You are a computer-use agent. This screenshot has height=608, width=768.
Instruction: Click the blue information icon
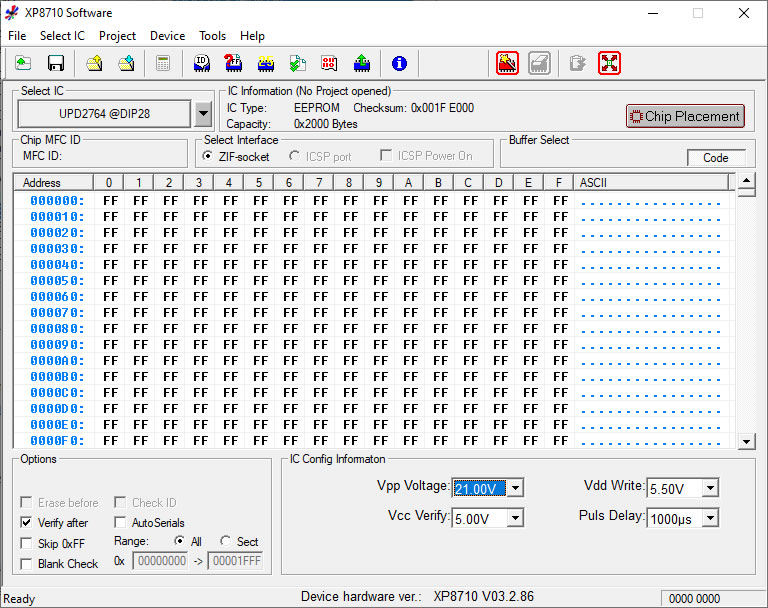(399, 64)
